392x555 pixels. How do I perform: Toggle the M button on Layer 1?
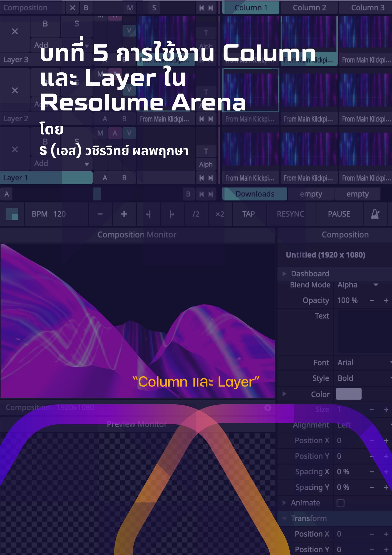[100, 133]
